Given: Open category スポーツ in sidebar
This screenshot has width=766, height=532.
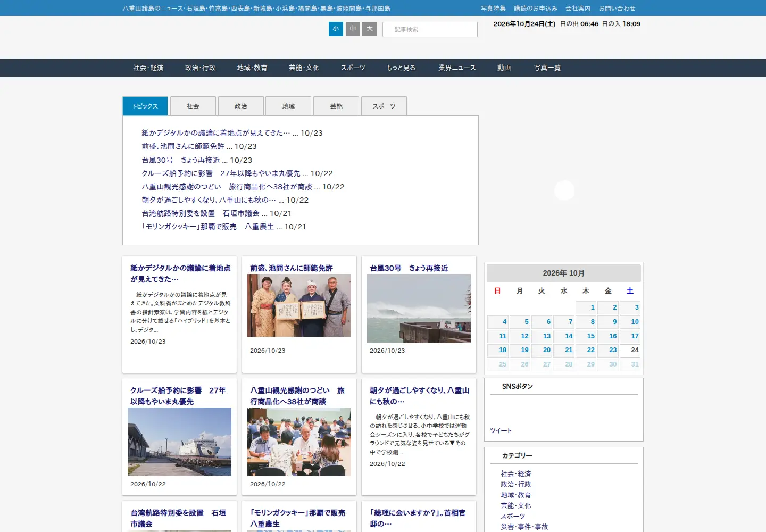Looking at the screenshot, I should pos(513,516).
